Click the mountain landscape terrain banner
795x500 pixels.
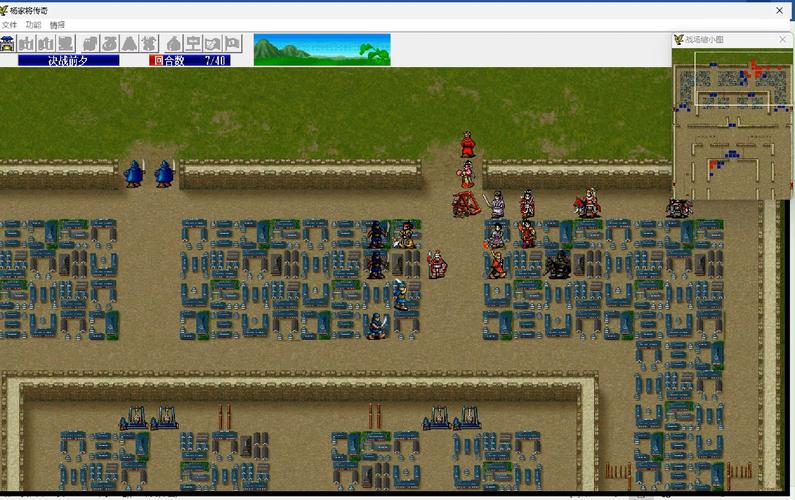pos(321,49)
